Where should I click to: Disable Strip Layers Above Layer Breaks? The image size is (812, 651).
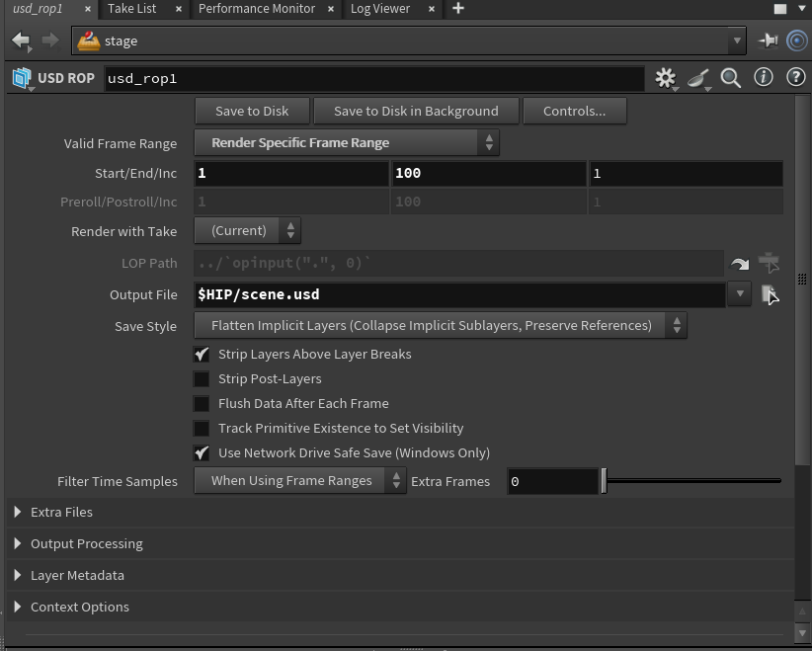point(202,354)
